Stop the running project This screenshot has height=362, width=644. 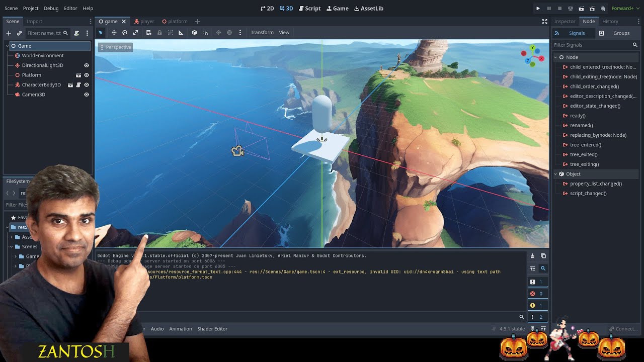559,9
